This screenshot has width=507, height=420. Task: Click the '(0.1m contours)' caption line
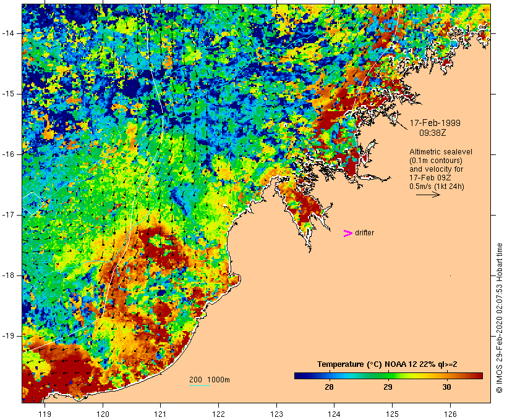(x=436, y=160)
